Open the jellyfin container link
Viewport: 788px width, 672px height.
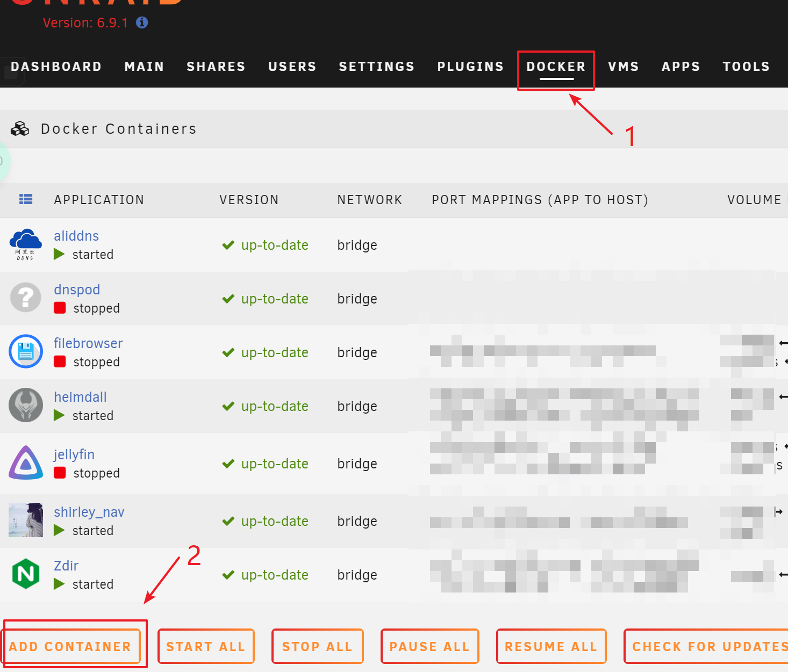(74, 455)
